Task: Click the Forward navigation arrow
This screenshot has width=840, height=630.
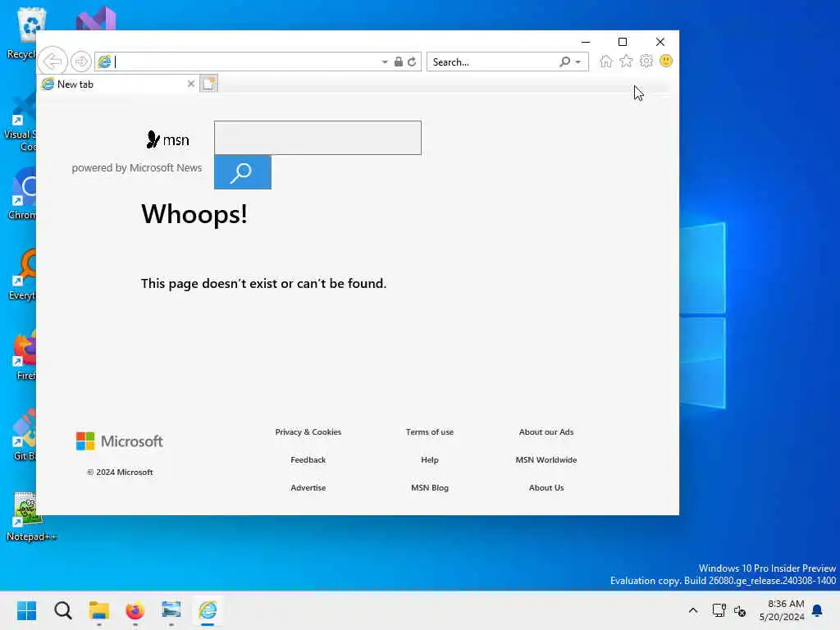Action: coord(81,62)
